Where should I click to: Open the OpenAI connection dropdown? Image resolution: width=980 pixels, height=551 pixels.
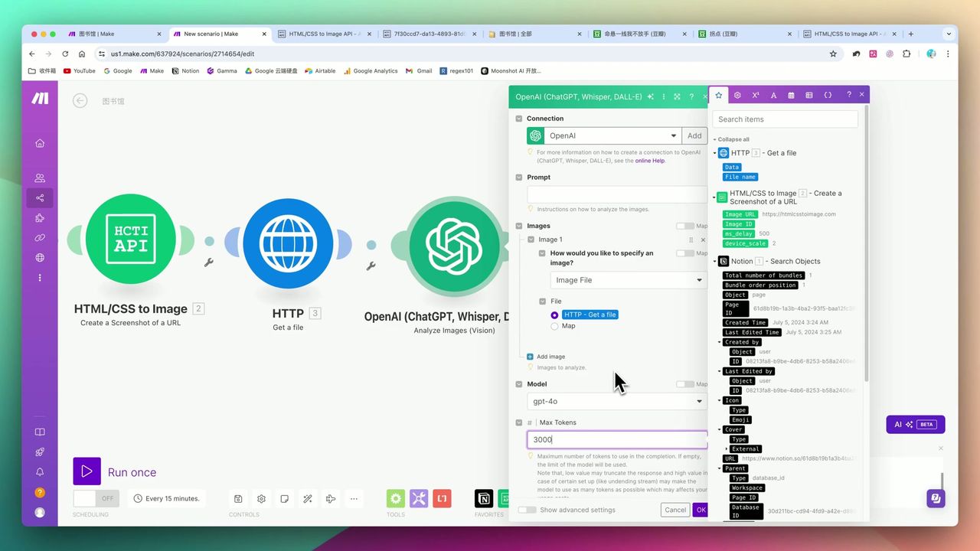click(612, 135)
